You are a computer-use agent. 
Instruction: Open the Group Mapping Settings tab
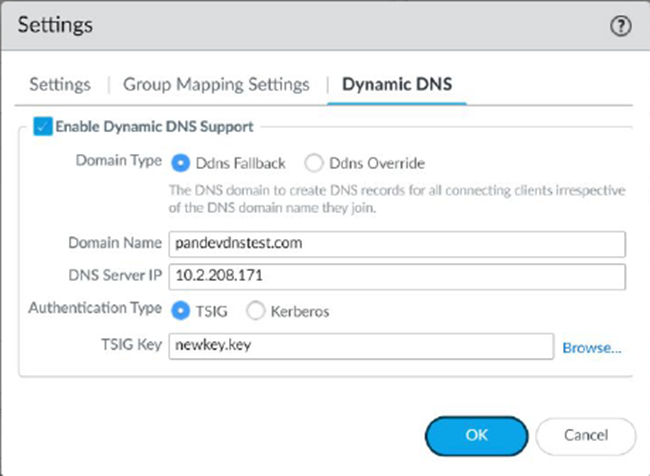coord(216,84)
